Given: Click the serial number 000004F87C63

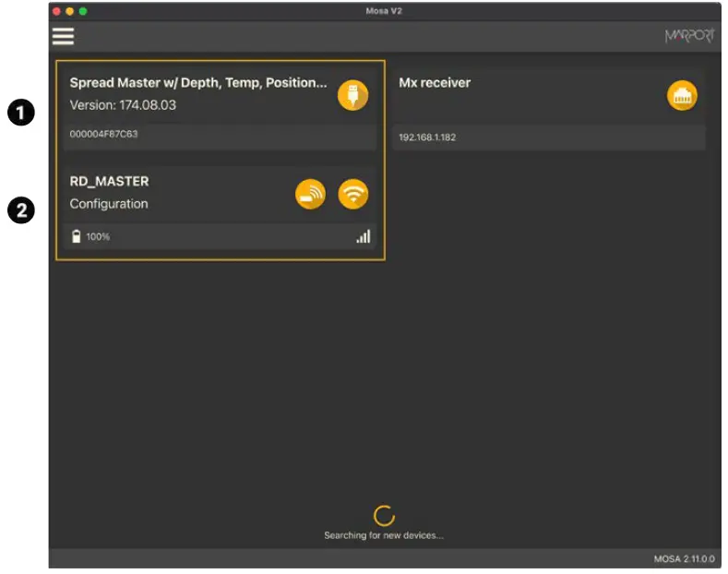Looking at the screenshot, I should click(x=103, y=134).
